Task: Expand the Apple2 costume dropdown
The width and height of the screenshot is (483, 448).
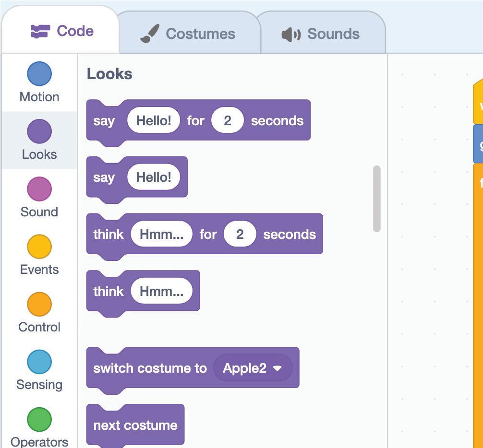Action: [x=277, y=368]
